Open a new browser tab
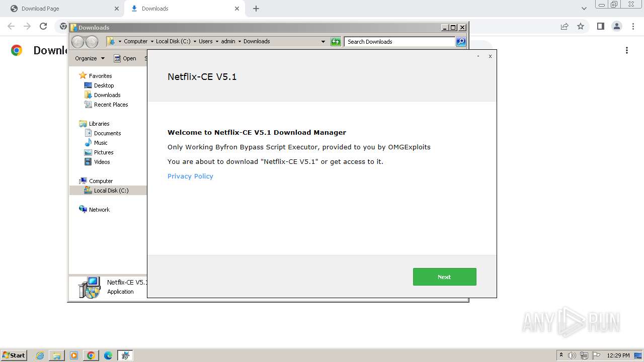The image size is (644, 362). [256, 9]
